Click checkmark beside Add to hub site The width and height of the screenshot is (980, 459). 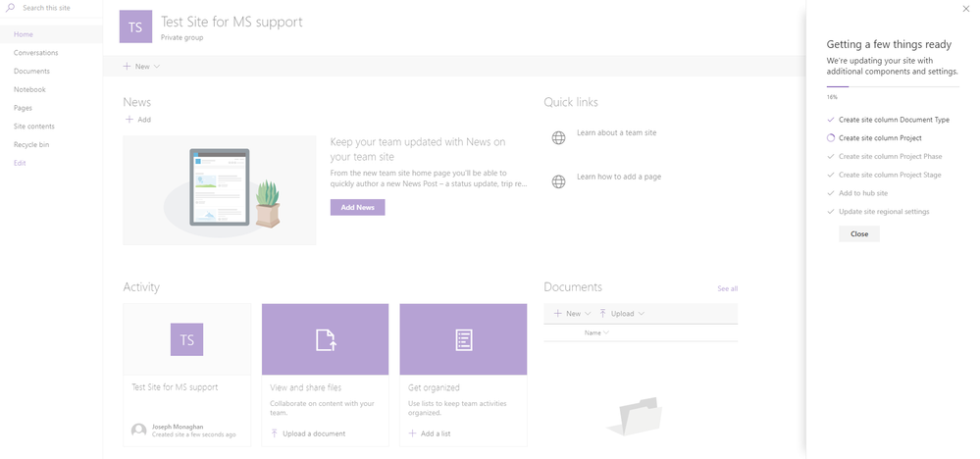coord(831,193)
